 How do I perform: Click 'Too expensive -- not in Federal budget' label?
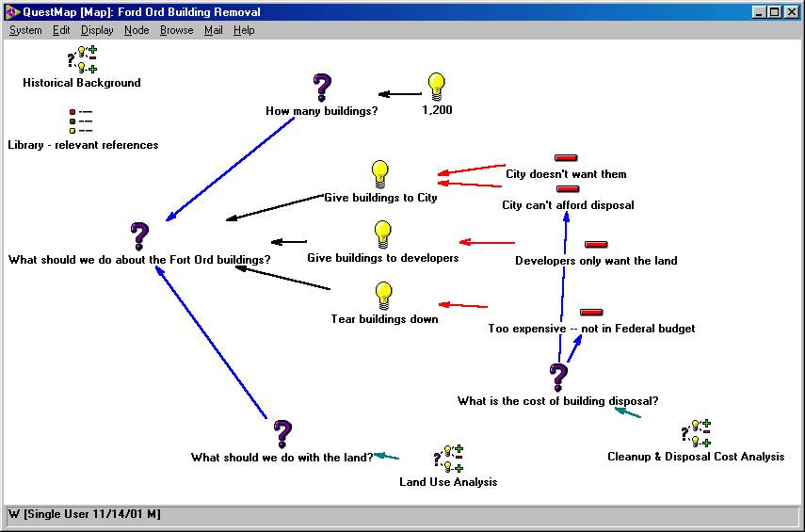(591, 328)
